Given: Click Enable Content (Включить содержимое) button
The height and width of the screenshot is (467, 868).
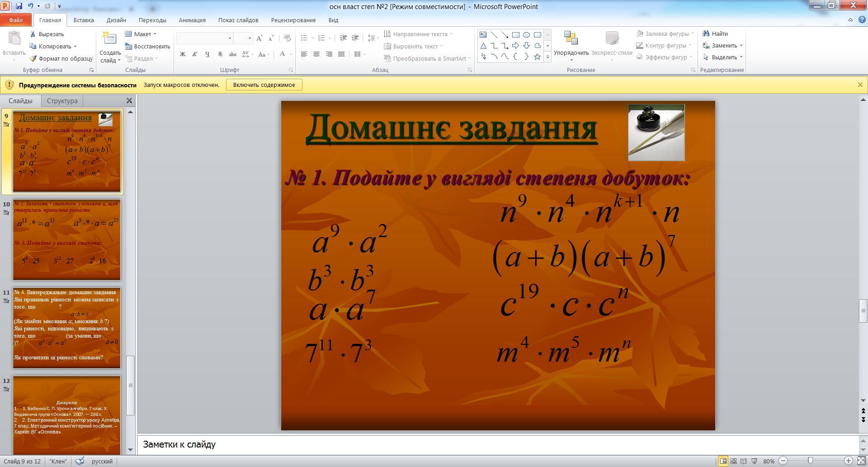Looking at the screenshot, I should [264, 85].
